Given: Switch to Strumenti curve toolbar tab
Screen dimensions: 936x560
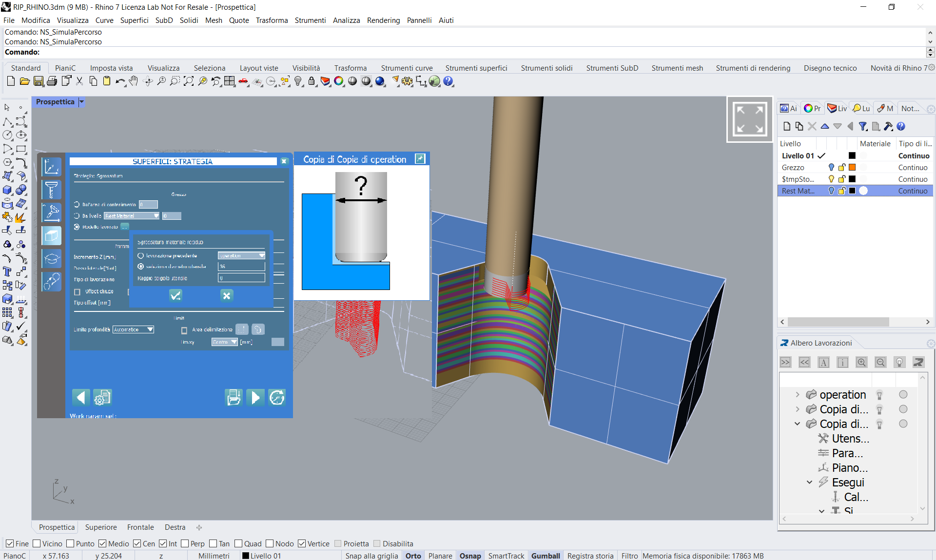Looking at the screenshot, I should [x=407, y=68].
